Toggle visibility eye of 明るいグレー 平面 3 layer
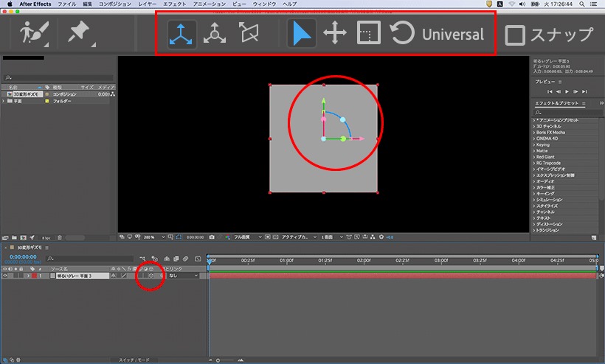This screenshot has width=605, height=364. pos(5,276)
